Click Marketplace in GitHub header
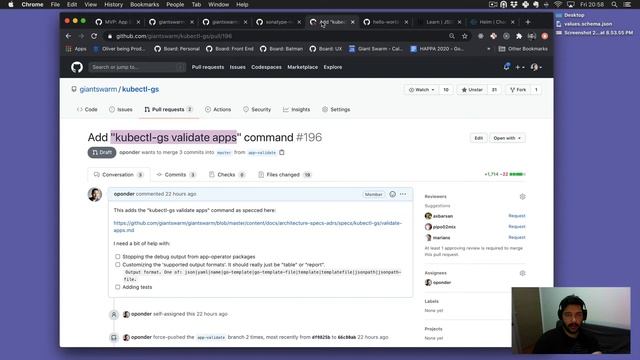 [302, 67]
